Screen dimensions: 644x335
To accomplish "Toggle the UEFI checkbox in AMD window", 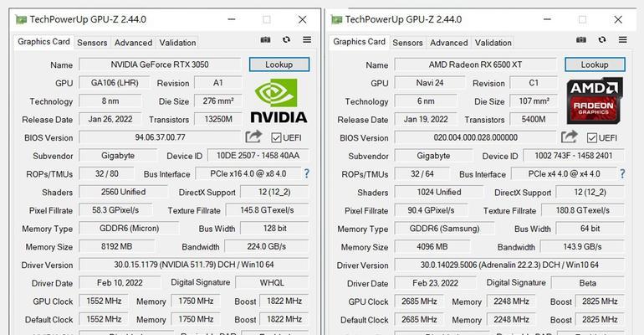I will [x=592, y=137].
